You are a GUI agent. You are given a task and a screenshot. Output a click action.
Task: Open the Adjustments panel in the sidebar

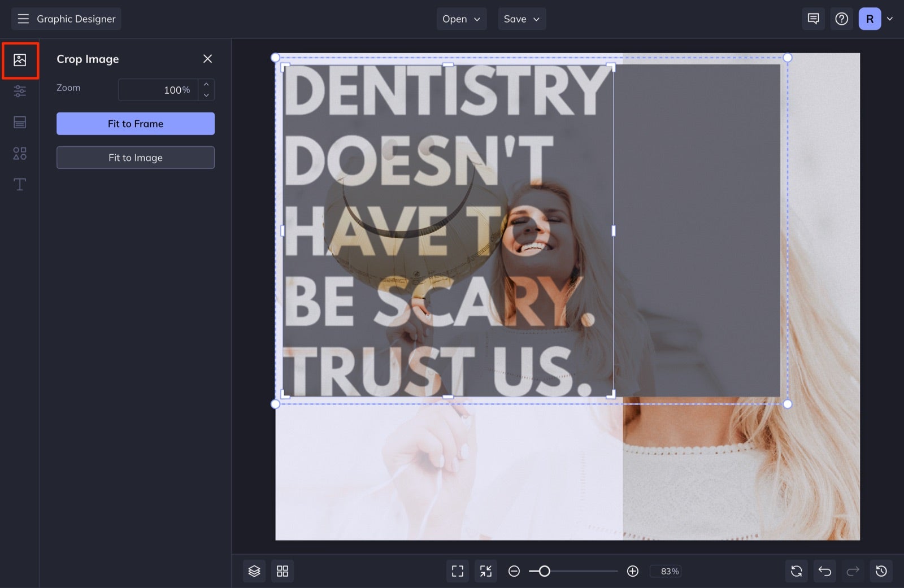20,91
